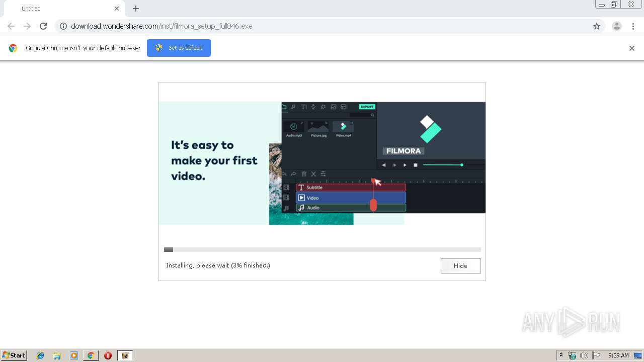This screenshot has width=644, height=362.
Task: Open the Chrome three-dot menu
Action: (x=633, y=26)
